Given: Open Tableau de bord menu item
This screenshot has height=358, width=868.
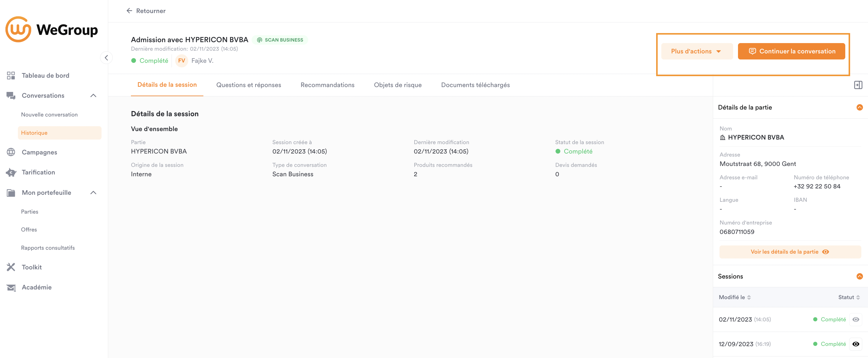Looking at the screenshot, I should coord(45,76).
